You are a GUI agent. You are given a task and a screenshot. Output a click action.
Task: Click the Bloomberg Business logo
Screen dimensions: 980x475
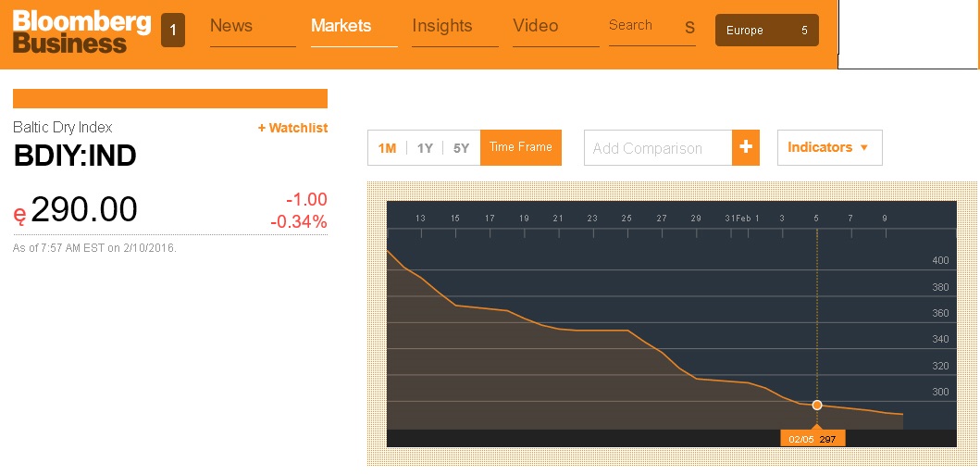coord(81,31)
